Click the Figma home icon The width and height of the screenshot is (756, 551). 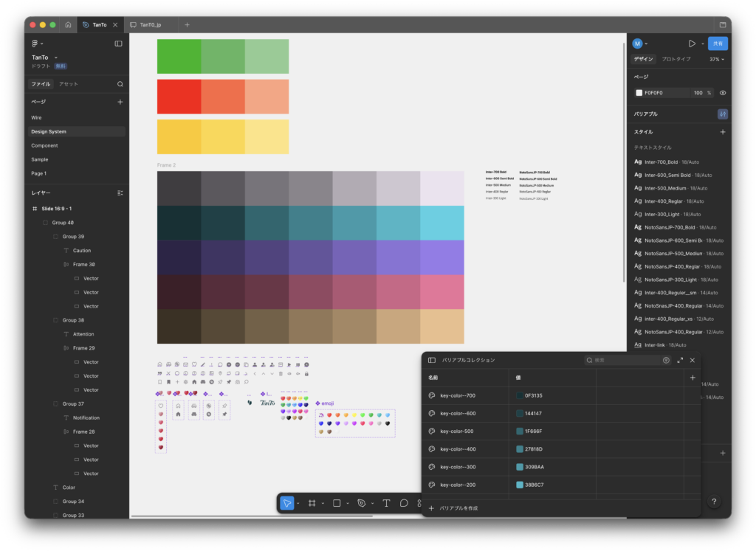[x=68, y=24]
